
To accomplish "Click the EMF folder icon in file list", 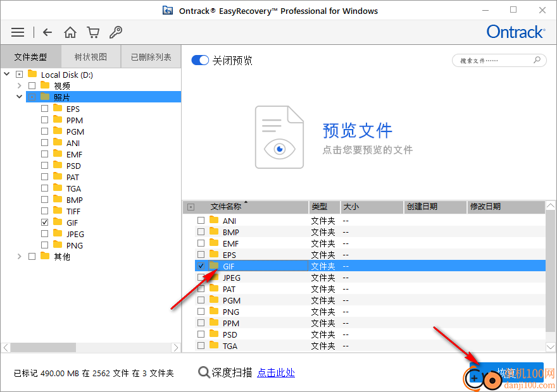I will (214, 243).
